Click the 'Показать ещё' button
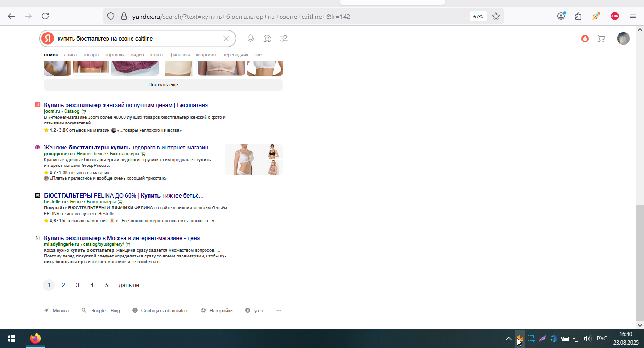 point(163,85)
